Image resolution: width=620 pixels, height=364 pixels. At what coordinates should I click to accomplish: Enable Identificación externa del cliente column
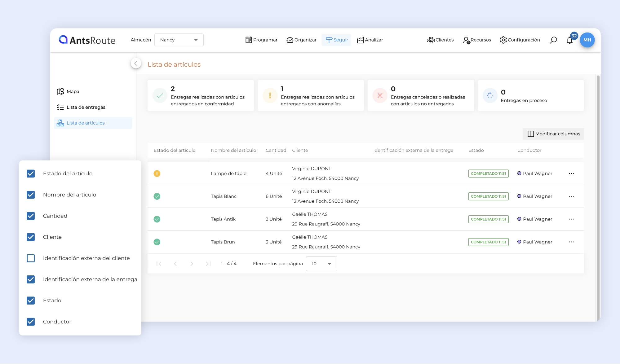[31, 258]
